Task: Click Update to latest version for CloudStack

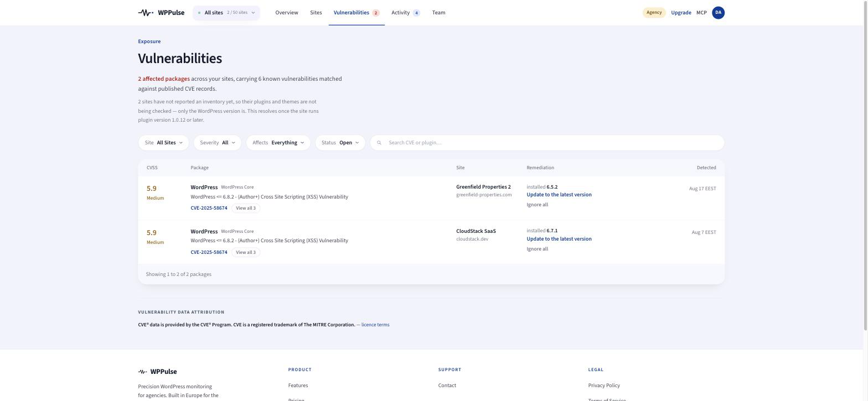Action: 559,239
